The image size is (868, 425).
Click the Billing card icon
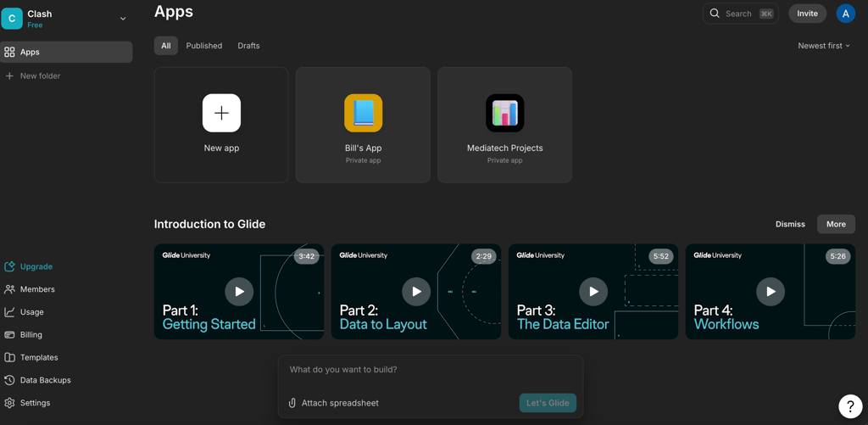9,335
